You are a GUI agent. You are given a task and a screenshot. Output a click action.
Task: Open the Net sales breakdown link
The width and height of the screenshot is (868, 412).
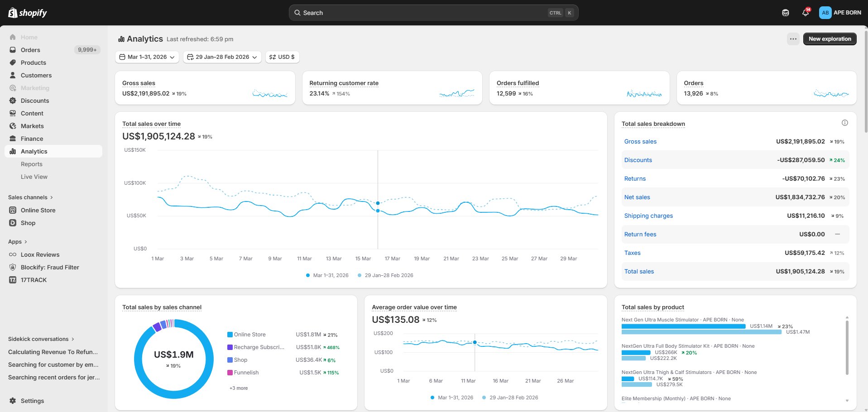(x=637, y=197)
